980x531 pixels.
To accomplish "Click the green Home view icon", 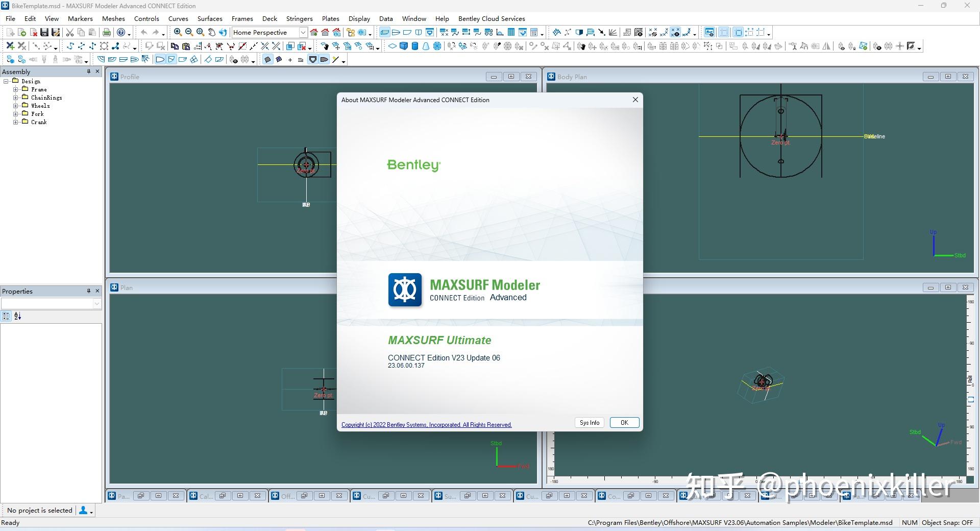I will pos(314,32).
